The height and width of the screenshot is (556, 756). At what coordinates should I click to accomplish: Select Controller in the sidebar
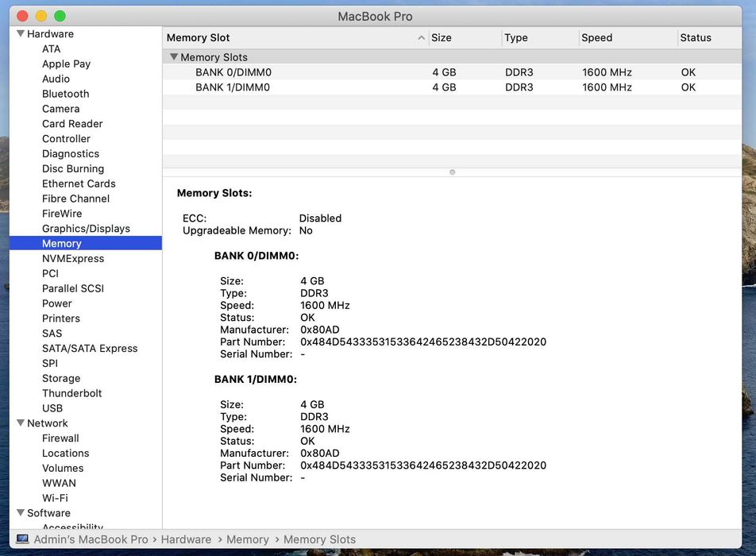[x=66, y=138]
